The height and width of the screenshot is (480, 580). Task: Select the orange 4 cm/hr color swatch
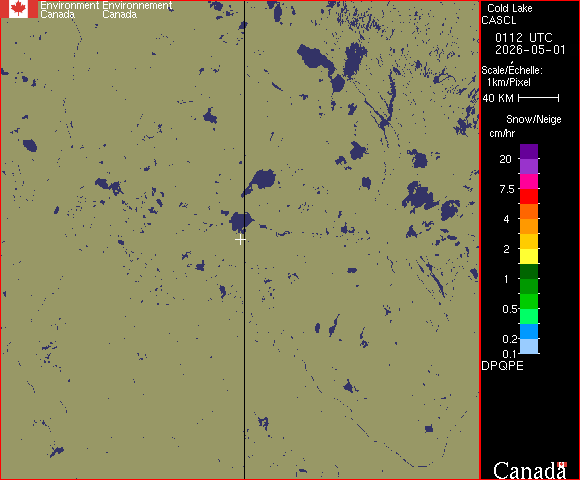pyautogui.click(x=529, y=226)
